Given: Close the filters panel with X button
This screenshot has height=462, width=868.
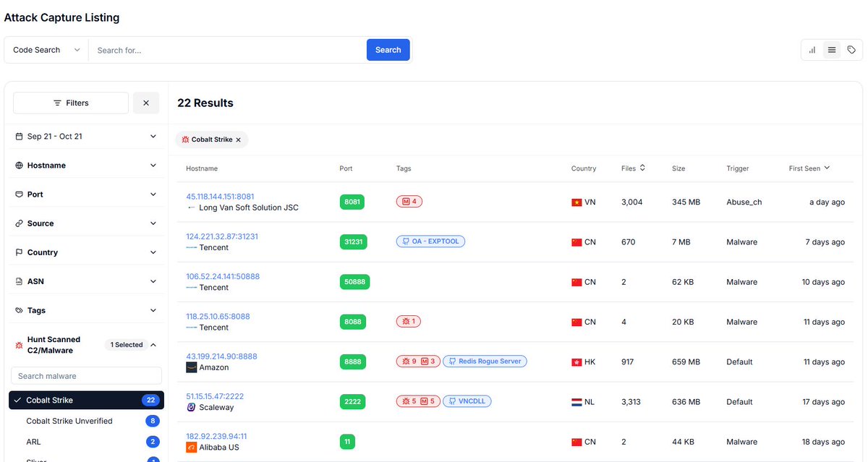Looking at the screenshot, I should [x=146, y=103].
